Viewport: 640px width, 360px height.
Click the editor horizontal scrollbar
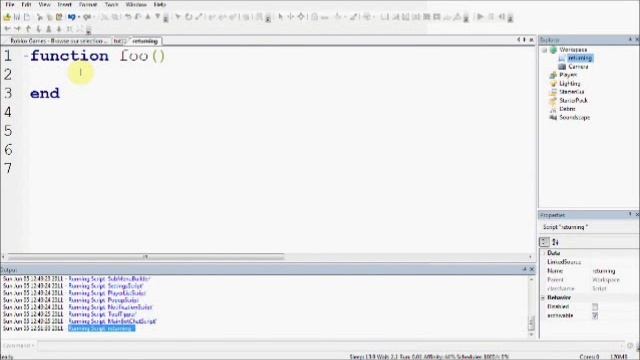(x=145, y=257)
